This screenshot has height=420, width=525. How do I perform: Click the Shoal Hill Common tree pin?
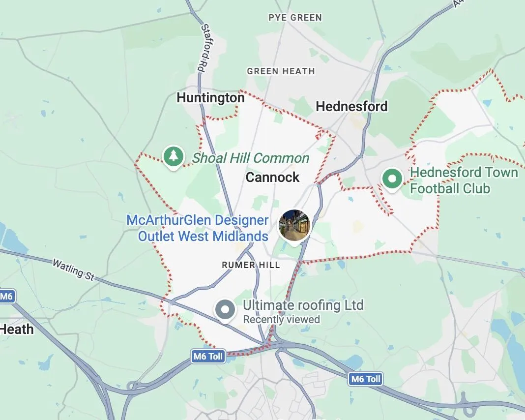point(173,157)
